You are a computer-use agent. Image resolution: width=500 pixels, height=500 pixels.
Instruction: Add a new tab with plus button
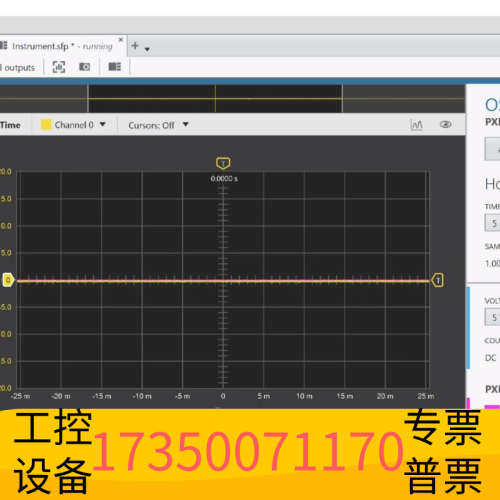click(x=135, y=45)
